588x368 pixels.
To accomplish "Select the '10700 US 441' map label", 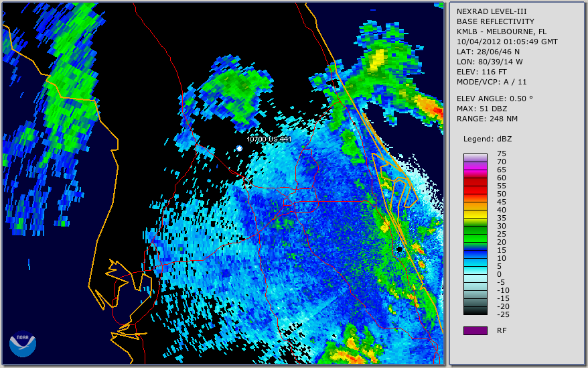I will tap(269, 139).
